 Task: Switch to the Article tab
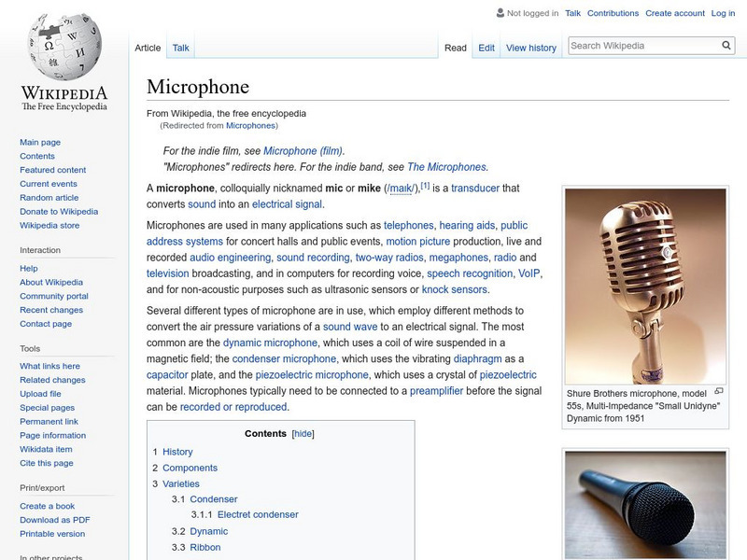[x=148, y=48]
